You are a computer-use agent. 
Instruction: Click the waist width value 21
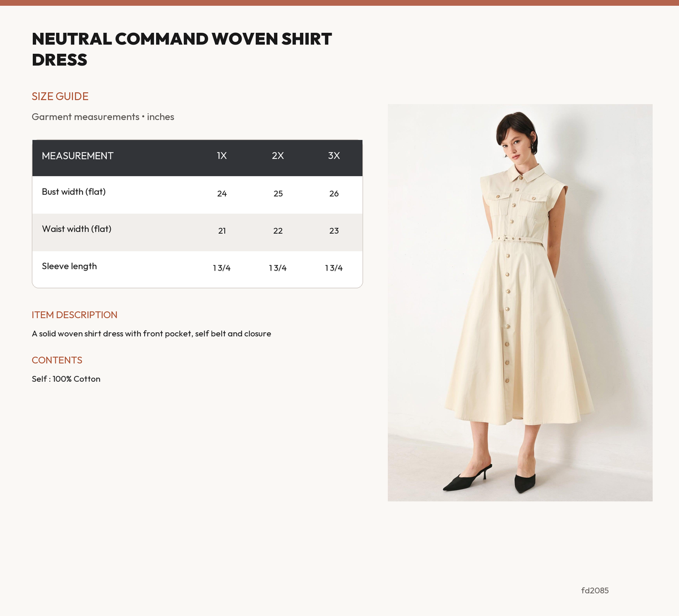pos(222,231)
